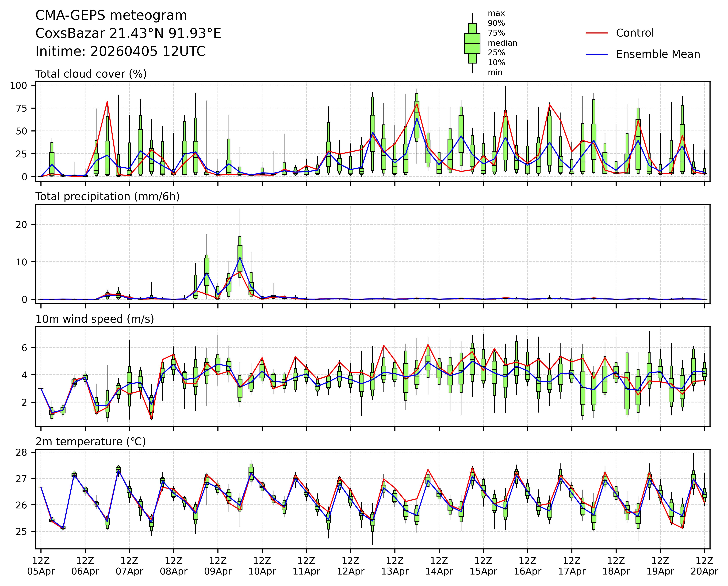Click the '12Z 15Apr' x-axis label
The width and height of the screenshot is (728, 586).
(483, 566)
